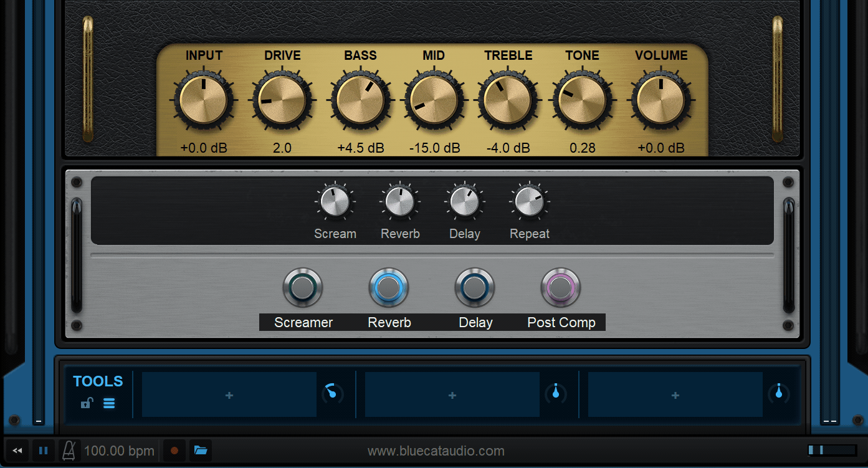The height and width of the screenshot is (468, 868).
Task: Click the VOLUME knob
Action: [x=661, y=100]
